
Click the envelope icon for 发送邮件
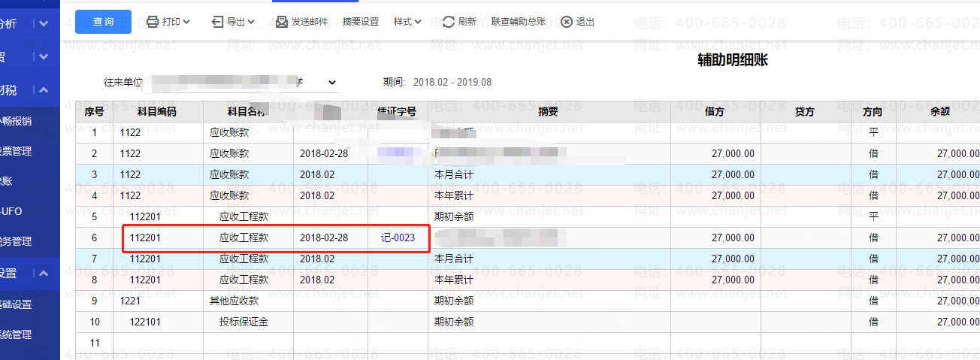282,22
